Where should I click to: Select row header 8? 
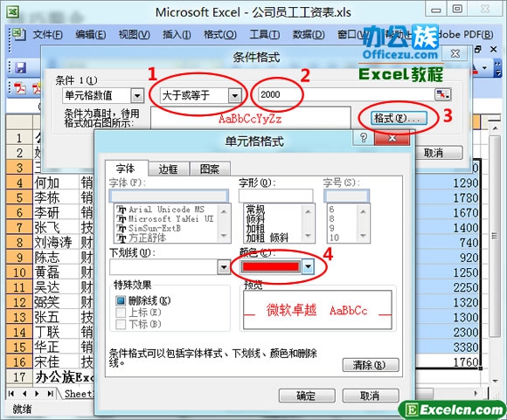(x=19, y=243)
